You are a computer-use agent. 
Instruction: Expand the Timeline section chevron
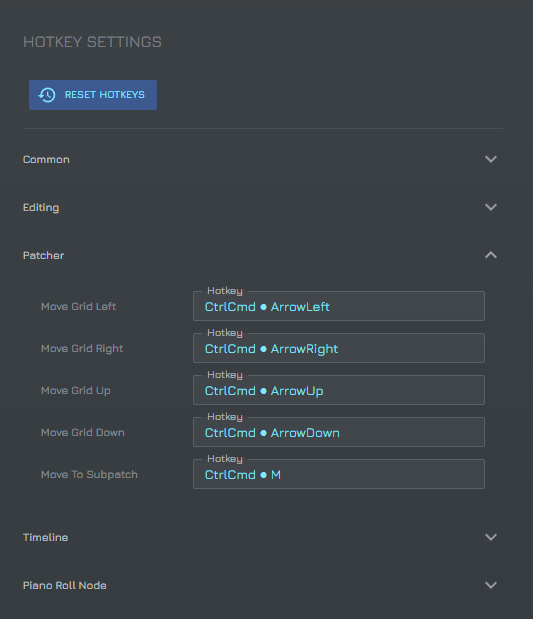pos(491,537)
